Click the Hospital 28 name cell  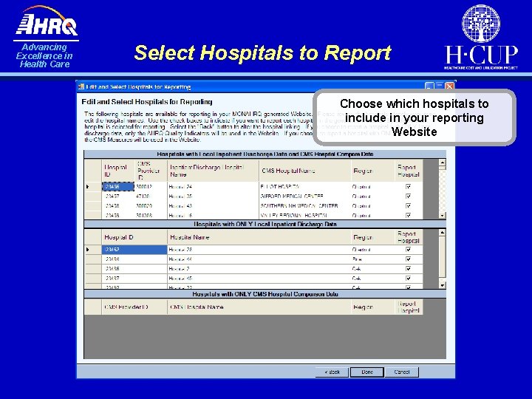click(259, 250)
